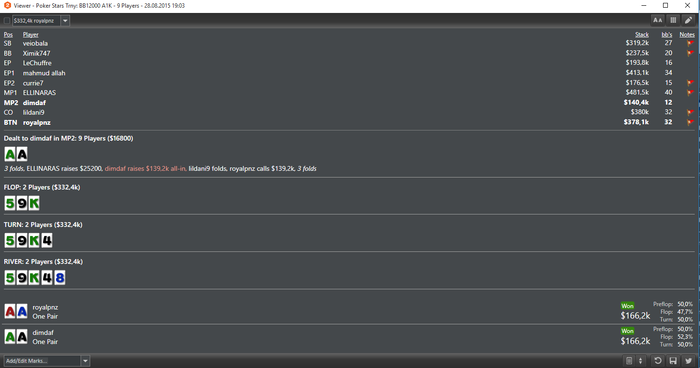
Task: Open royalpnz's red note flag
Action: pos(690,122)
